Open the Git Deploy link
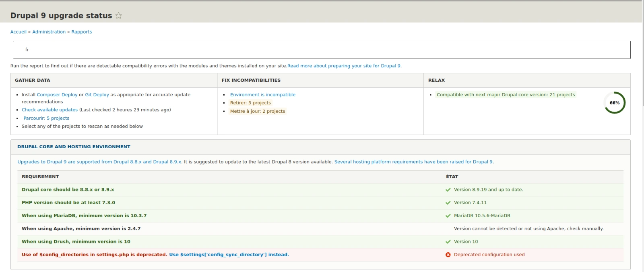Image resolution: width=644 pixels, height=272 pixels. click(x=97, y=95)
